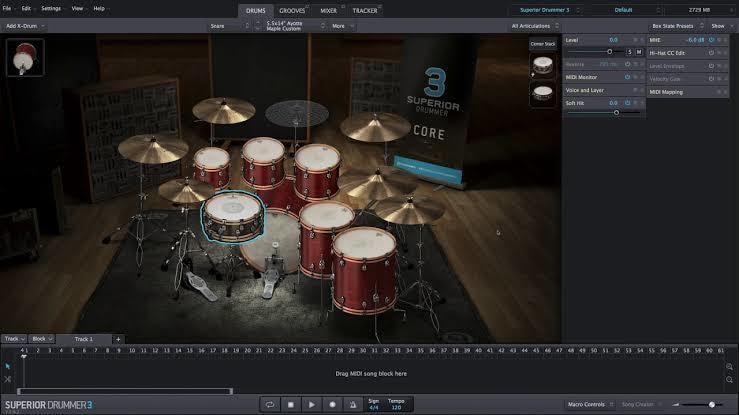Select bottom snare thumbnail in Center Stack

(x=542, y=93)
